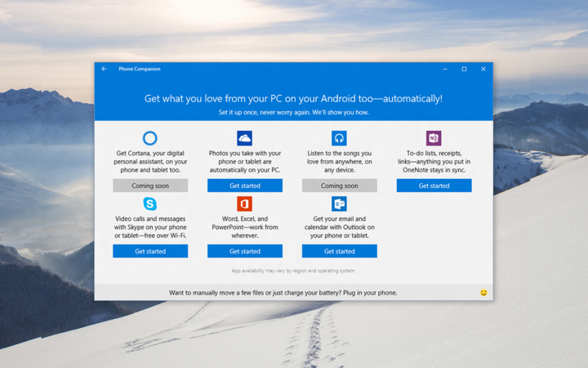Select the orange Office icon
Screen dimensions: 588x368
[244, 204]
